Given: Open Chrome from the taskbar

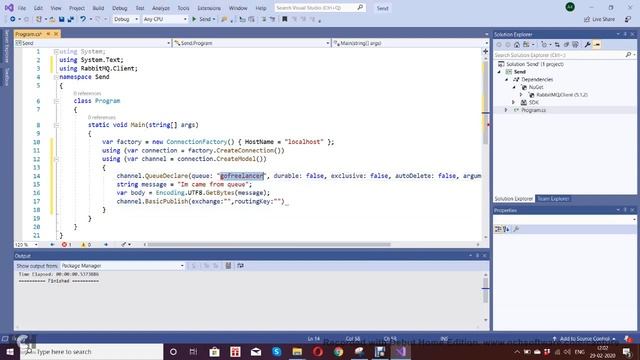Looking at the screenshot, I should (x=338, y=351).
